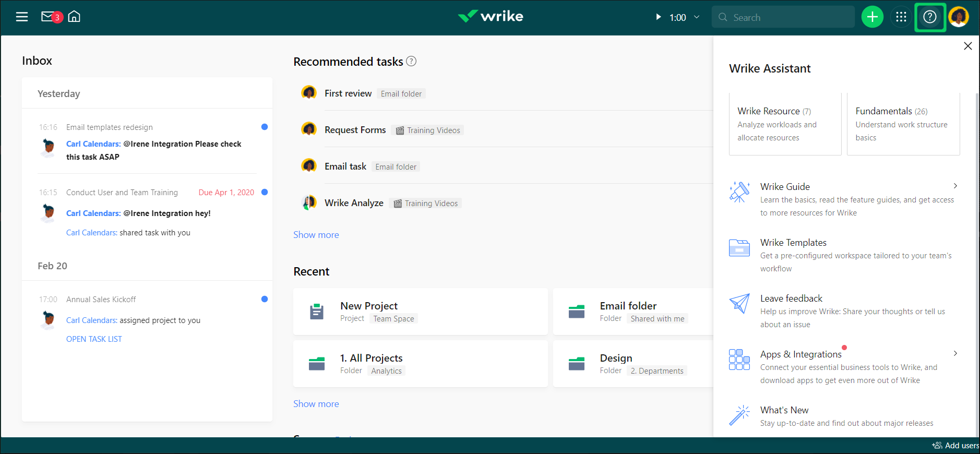Screen dimensions: 980x454
Task: Open the Email templates redesign inbox item
Action: [x=110, y=127]
